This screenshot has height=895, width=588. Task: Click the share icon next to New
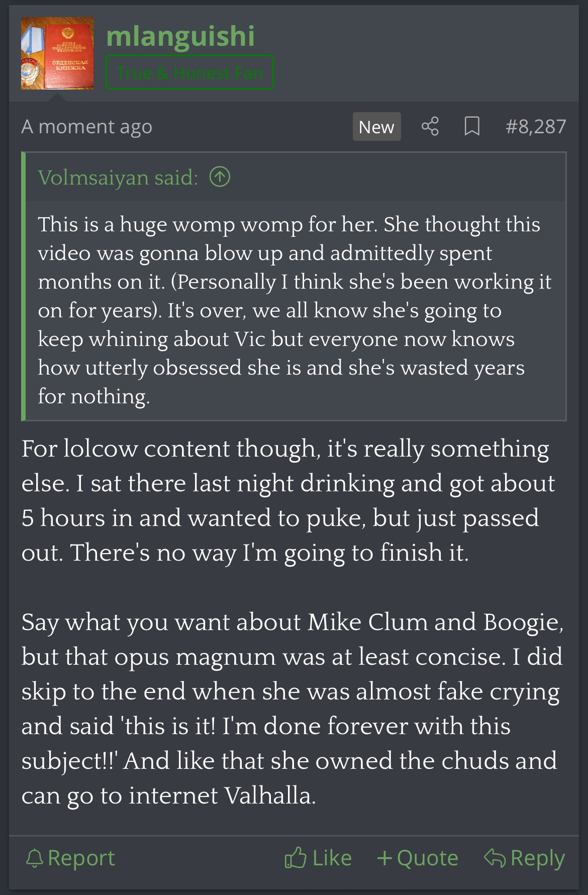tap(430, 126)
